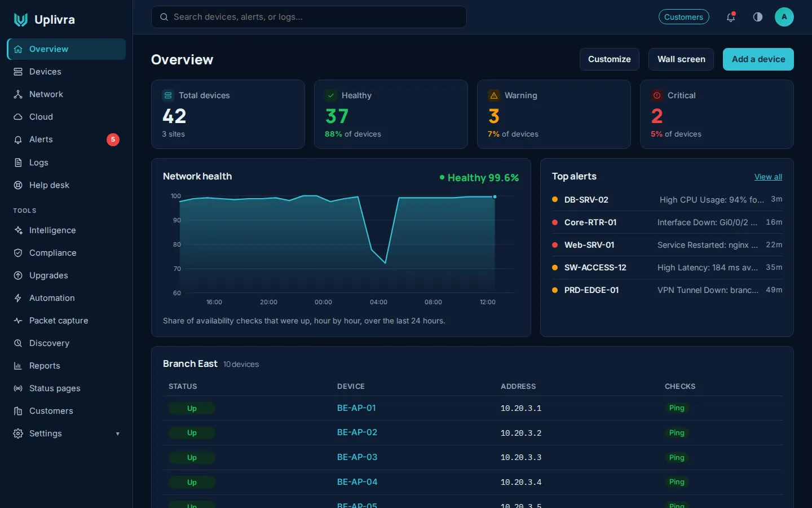Open the BE-AP-01 device link
This screenshot has height=508, width=812.
tap(356, 408)
